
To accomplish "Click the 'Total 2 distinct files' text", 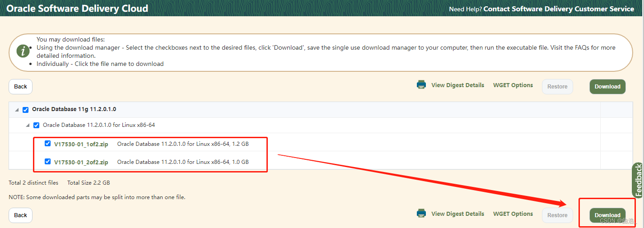I will (x=33, y=183).
